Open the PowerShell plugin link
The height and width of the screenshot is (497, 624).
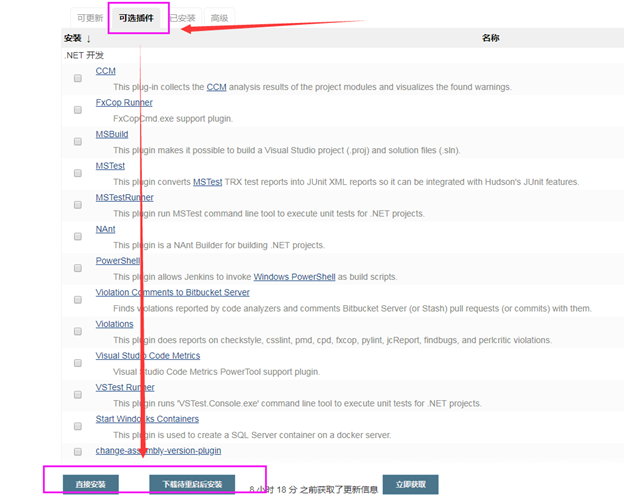pyautogui.click(x=118, y=261)
